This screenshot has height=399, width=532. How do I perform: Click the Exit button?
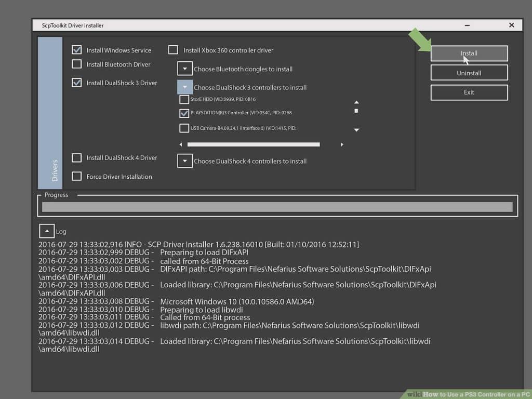469,92
